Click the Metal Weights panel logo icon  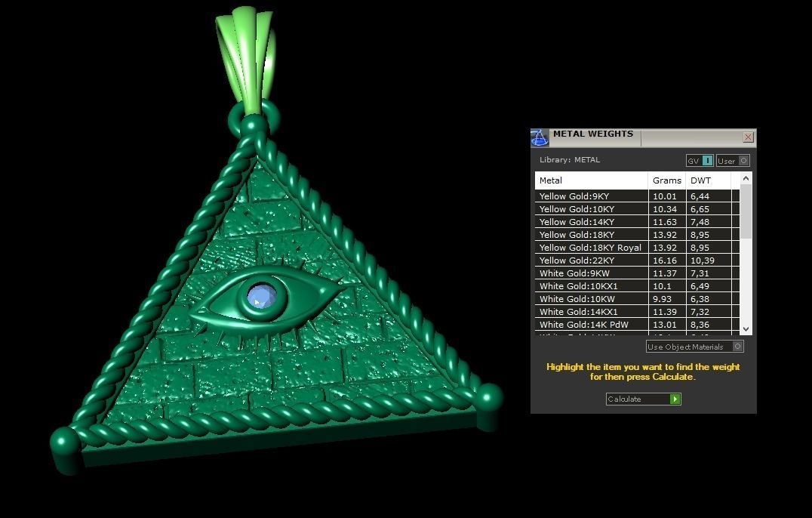point(539,137)
